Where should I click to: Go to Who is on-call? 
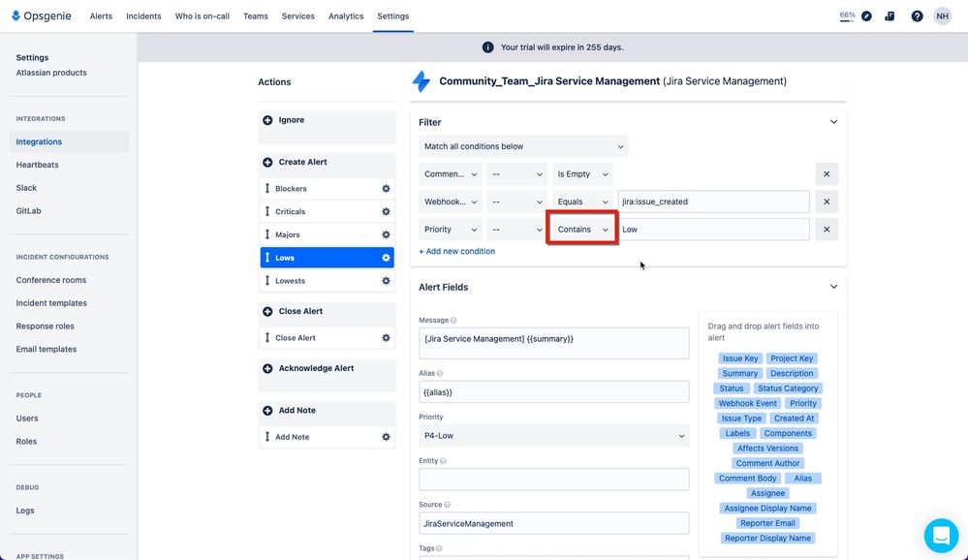(203, 16)
